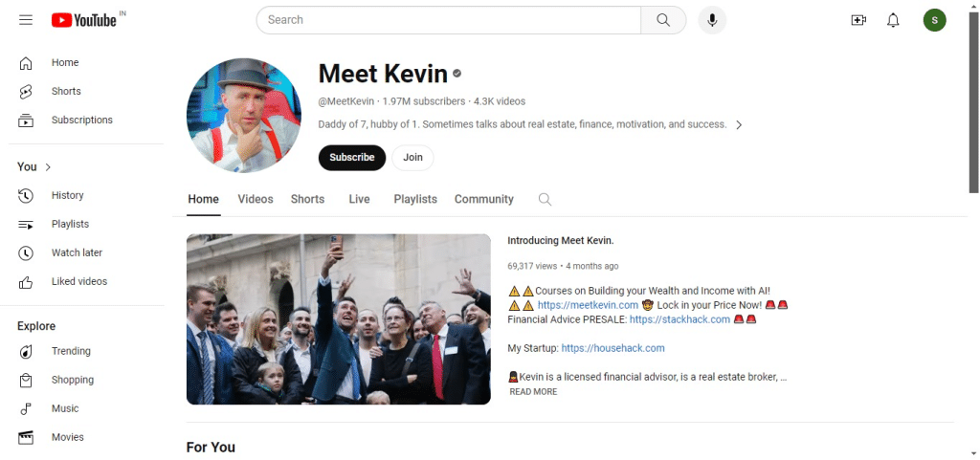The width and height of the screenshot is (980, 460).
Task: Open the account avatar menu
Action: tap(934, 20)
